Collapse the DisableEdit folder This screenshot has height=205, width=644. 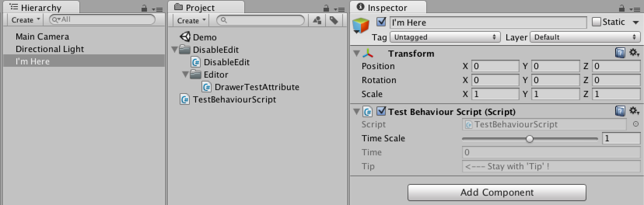(x=175, y=50)
